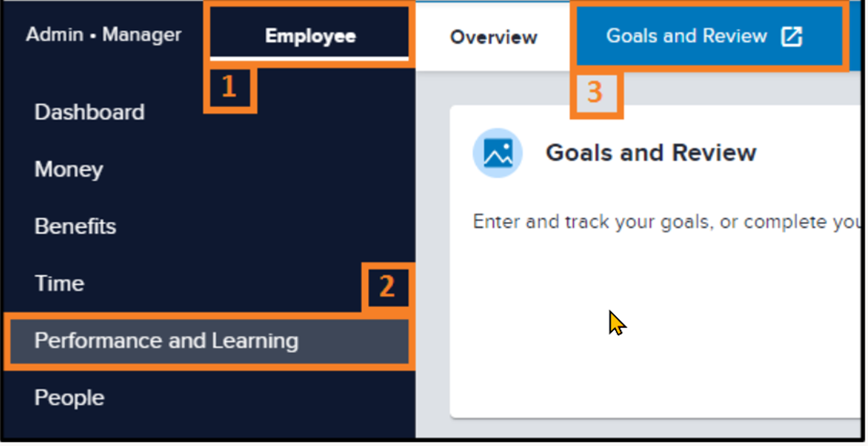Click the orange step 3 annotation marker
This screenshot has height=446, width=868.
tap(595, 92)
